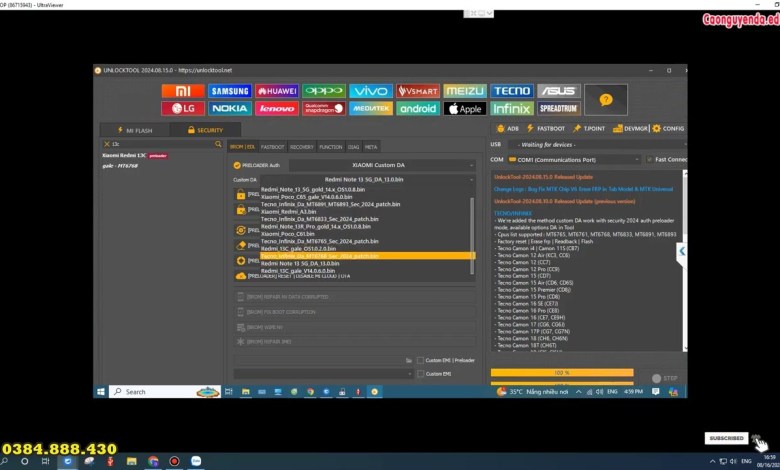Pick the MediaTek brand icon
The height and width of the screenshot is (470, 780).
(x=371, y=108)
